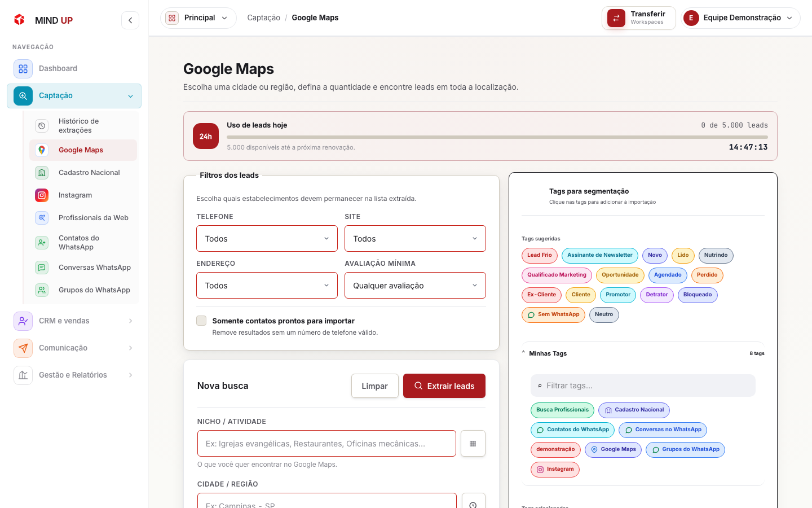Open the Site filter dropdown

pos(415,239)
